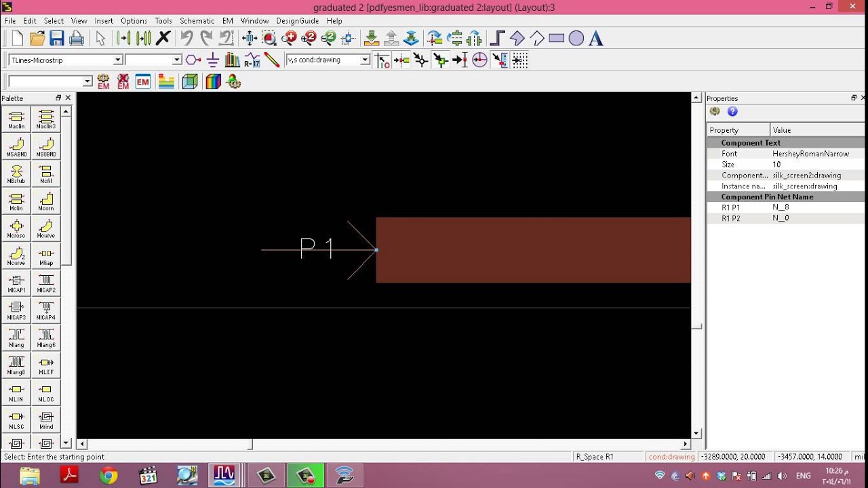Screen dimensions: 868x488
Task: Redo the last action
Action: (206, 39)
